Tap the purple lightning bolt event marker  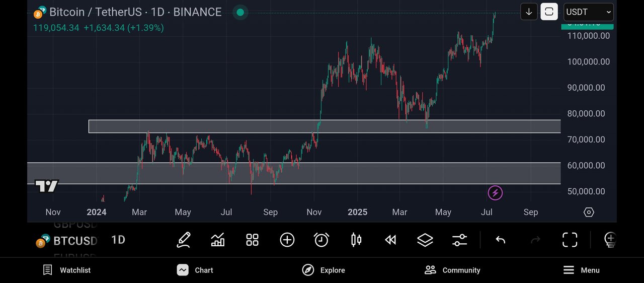pyautogui.click(x=495, y=192)
